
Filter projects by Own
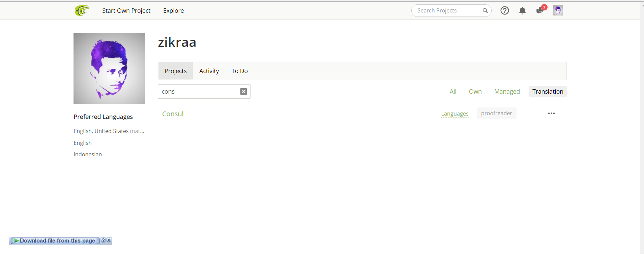pos(475,91)
